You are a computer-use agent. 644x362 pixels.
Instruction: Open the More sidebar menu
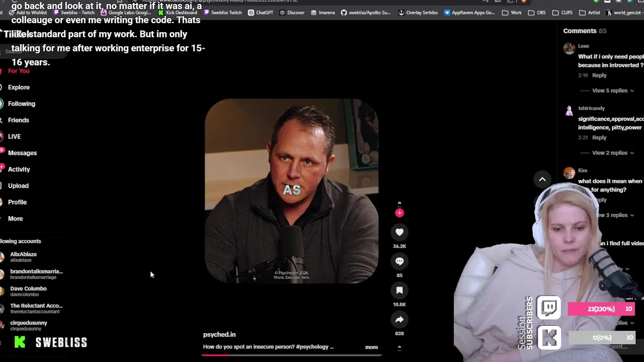(15, 219)
